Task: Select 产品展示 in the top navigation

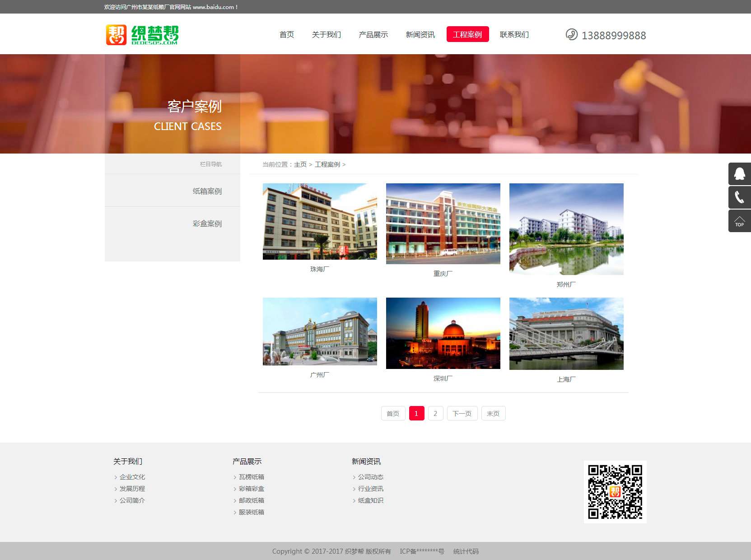Action: (373, 35)
